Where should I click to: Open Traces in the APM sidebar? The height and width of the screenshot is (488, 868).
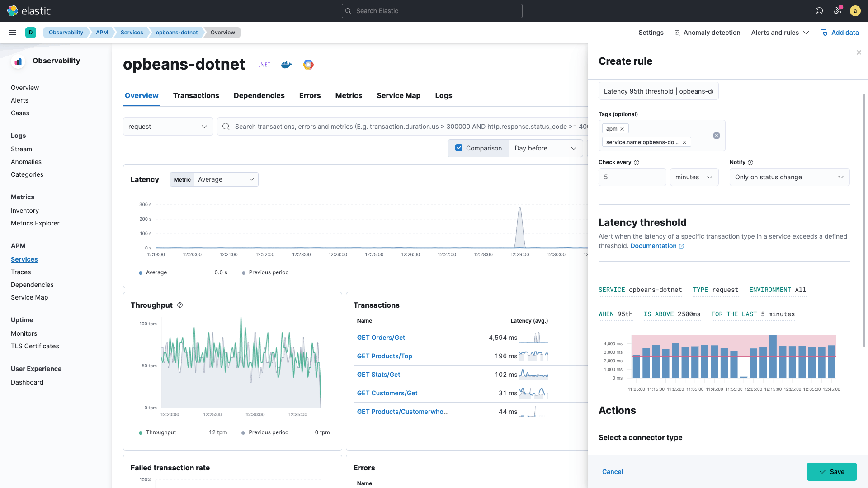(x=21, y=272)
